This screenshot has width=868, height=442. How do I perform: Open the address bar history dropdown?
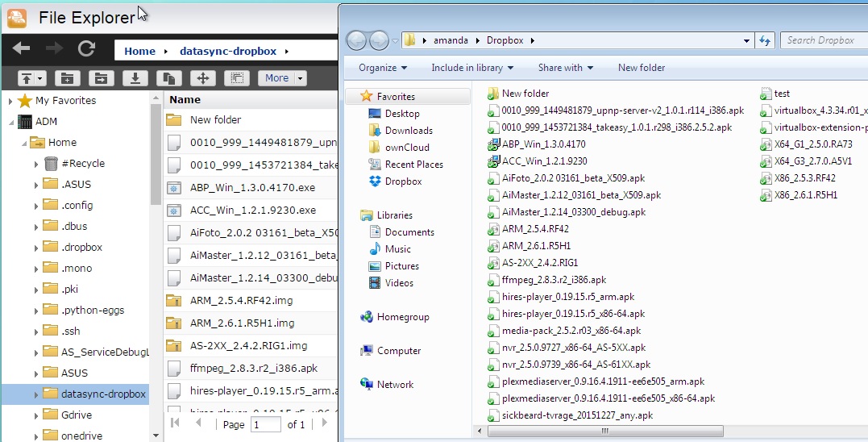(746, 40)
